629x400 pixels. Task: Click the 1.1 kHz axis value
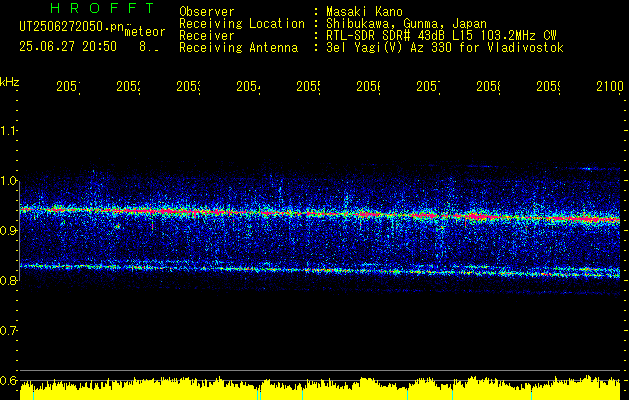8,131
